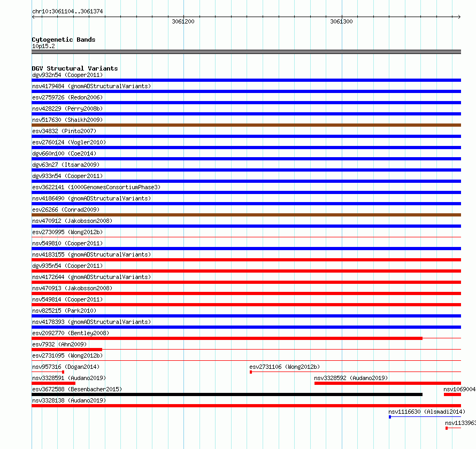The height and width of the screenshot is (449, 476).
Task: Open variant dgv932n54 (Cooper2011)
Action: point(67,75)
